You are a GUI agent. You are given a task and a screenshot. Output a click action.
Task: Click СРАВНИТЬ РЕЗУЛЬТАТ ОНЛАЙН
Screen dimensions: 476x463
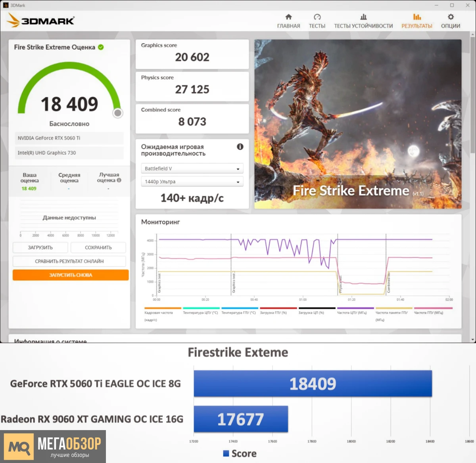[69, 261]
